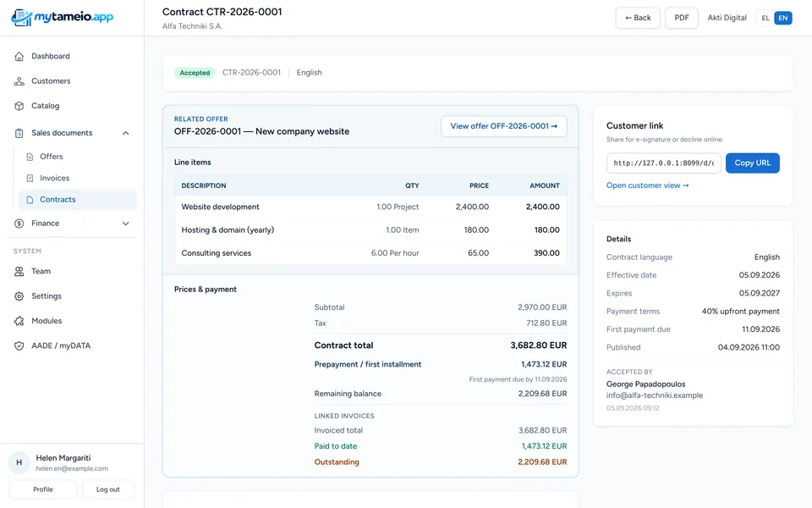This screenshot has height=508, width=812.
Task: Collapse the Sales documents section chevron
Action: click(x=125, y=133)
